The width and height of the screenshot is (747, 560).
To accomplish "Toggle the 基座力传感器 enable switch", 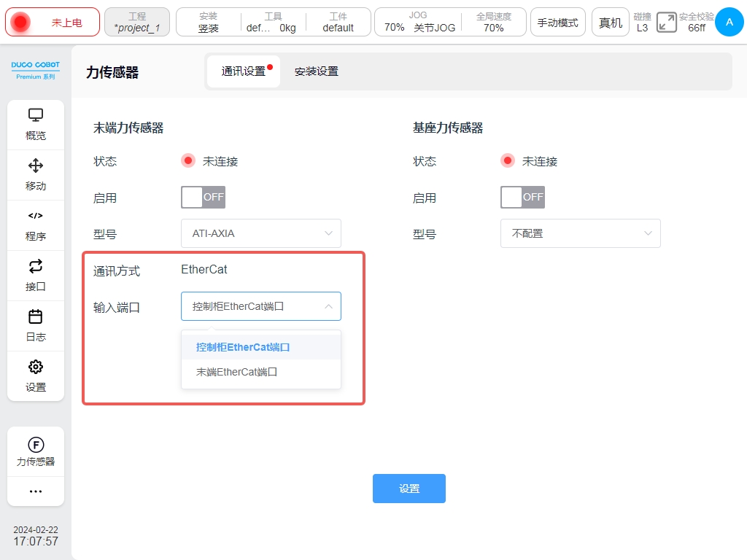I will (x=522, y=197).
